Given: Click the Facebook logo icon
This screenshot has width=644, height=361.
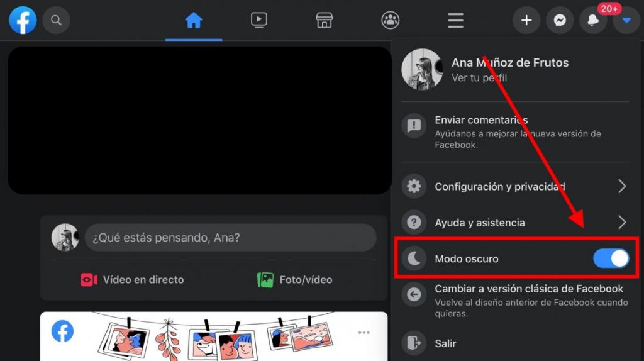Looking at the screenshot, I should 23,21.
